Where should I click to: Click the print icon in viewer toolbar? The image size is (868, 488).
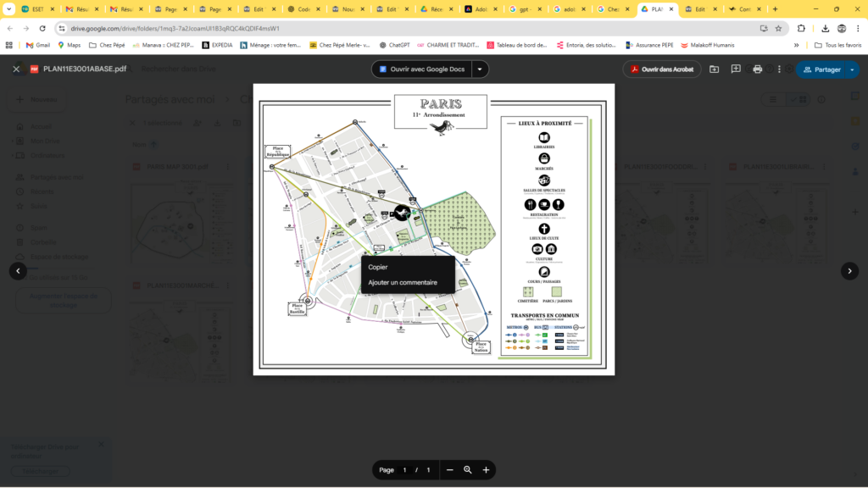(758, 69)
